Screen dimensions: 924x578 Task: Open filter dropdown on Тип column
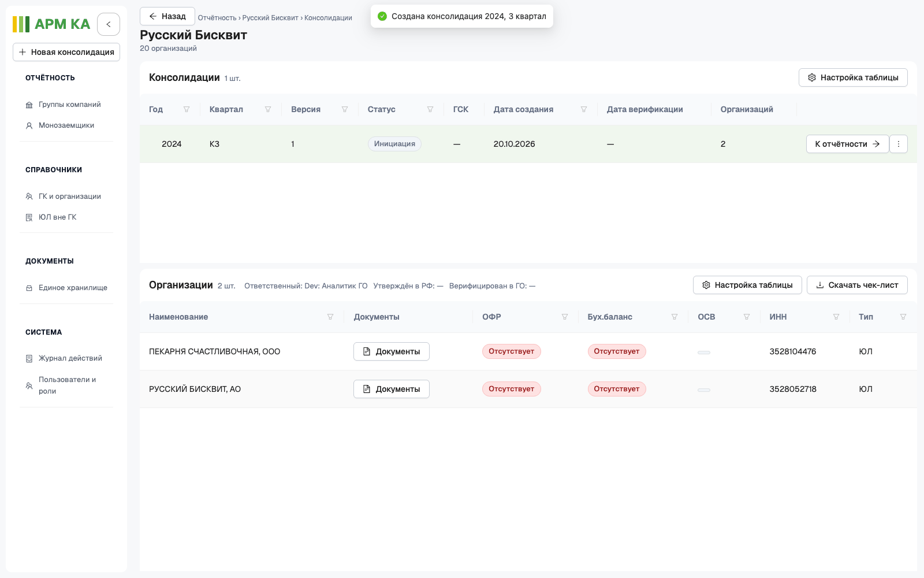[x=903, y=317]
